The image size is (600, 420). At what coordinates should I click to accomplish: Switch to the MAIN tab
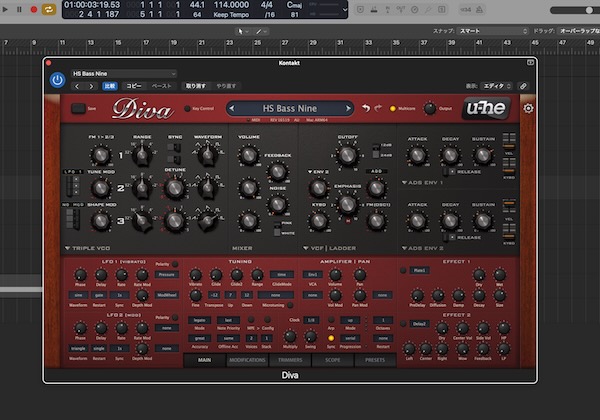pos(204,360)
